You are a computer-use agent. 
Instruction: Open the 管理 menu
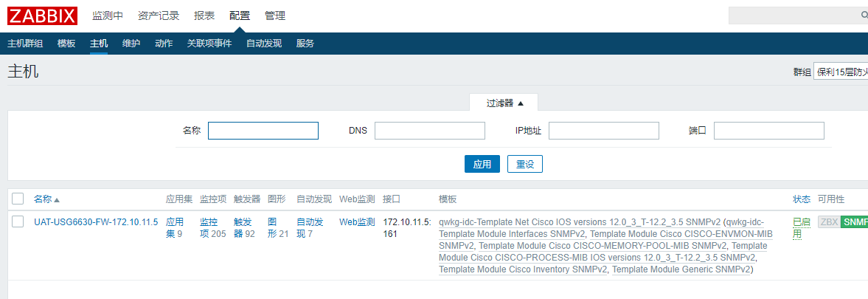[x=275, y=16]
